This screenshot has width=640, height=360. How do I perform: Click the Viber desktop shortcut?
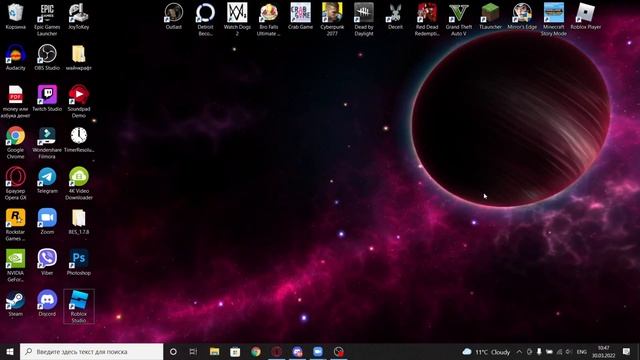coord(47,262)
